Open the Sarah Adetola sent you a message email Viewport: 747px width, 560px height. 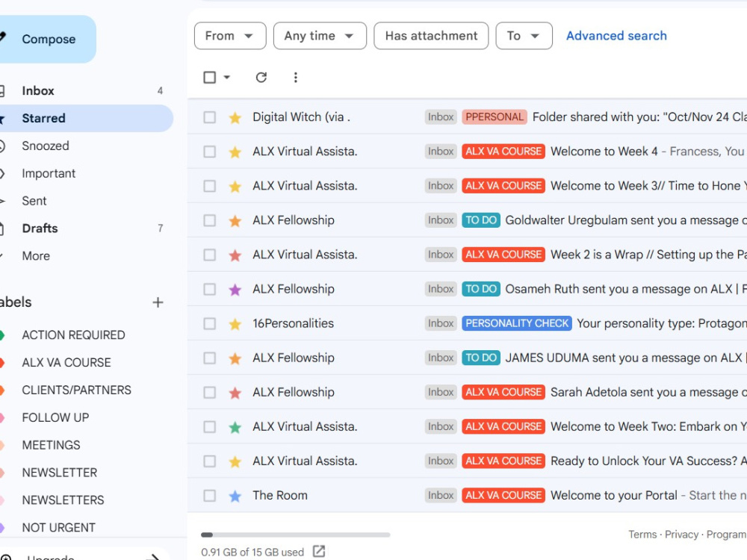[x=648, y=393]
